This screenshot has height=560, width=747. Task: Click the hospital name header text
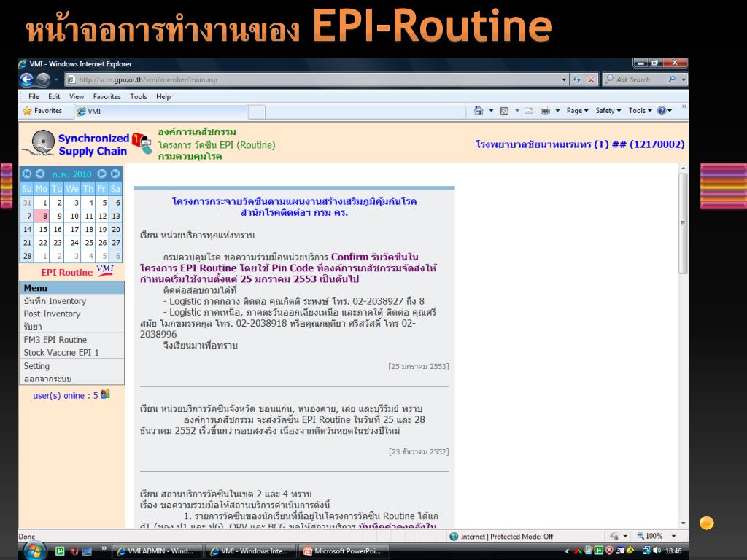coord(580,144)
